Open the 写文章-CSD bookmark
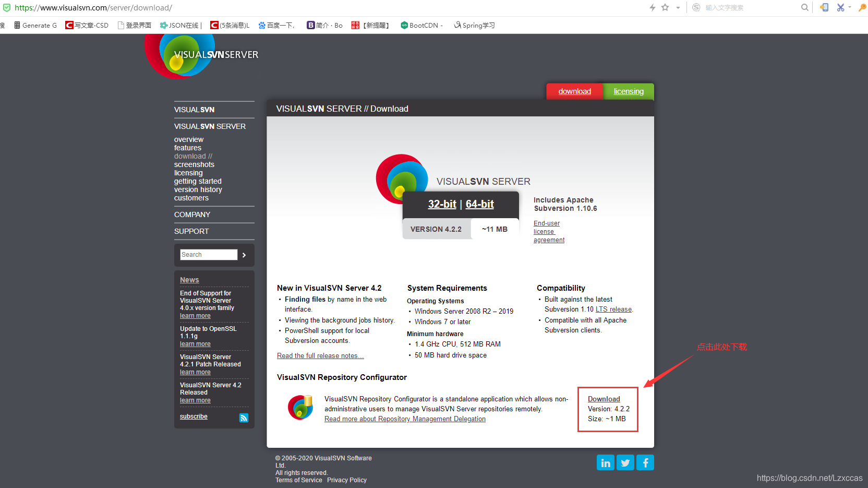 (x=87, y=25)
